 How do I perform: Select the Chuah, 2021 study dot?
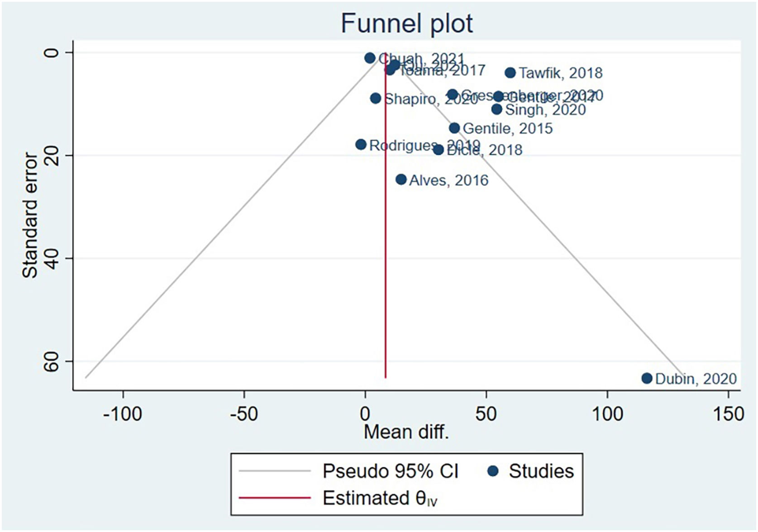pos(370,58)
